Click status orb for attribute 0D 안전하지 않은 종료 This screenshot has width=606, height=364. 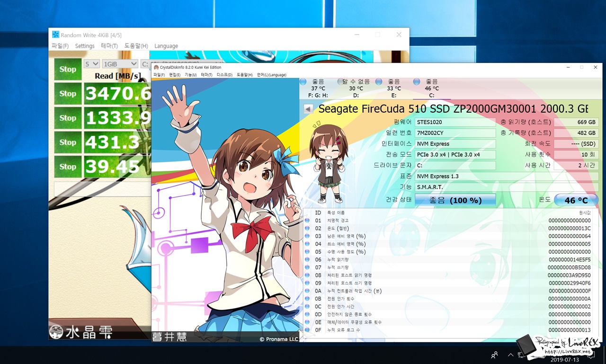point(307,314)
